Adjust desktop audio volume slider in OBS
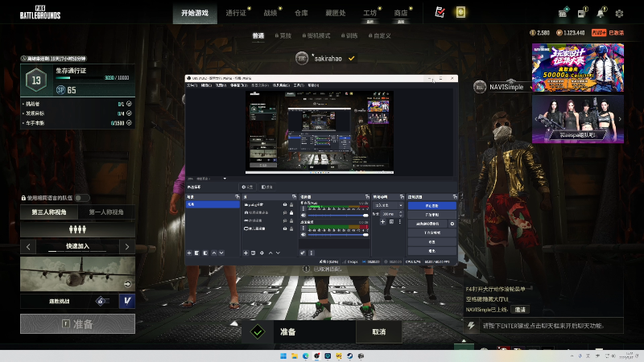The image size is (644, 362). [x=338, y=234]
